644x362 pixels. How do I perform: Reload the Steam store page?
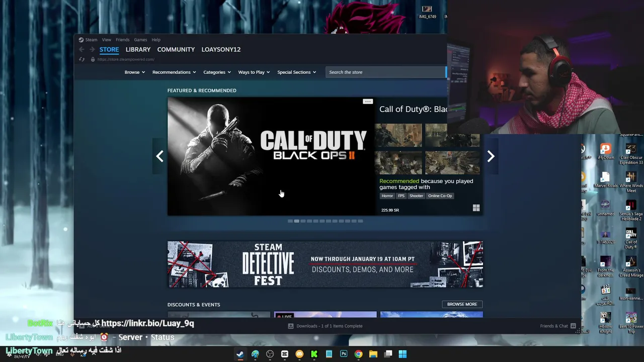pyautogui.click(x=82, y=59)
